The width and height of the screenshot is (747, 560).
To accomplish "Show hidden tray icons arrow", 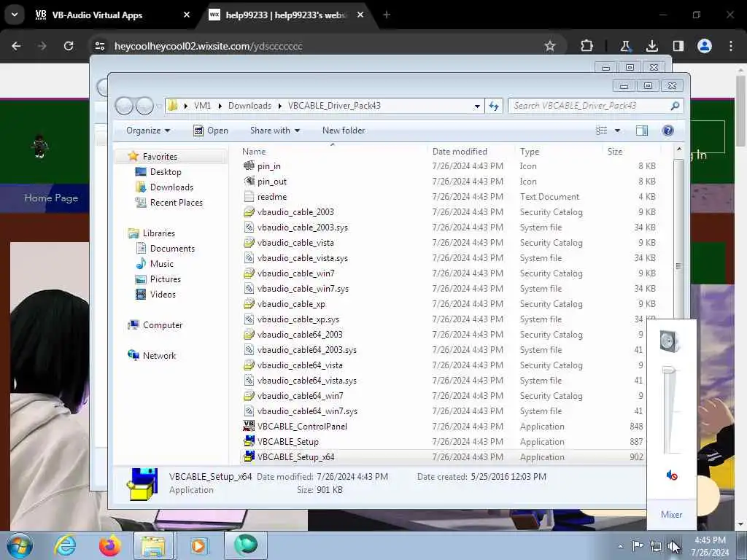I will (620, 546).
